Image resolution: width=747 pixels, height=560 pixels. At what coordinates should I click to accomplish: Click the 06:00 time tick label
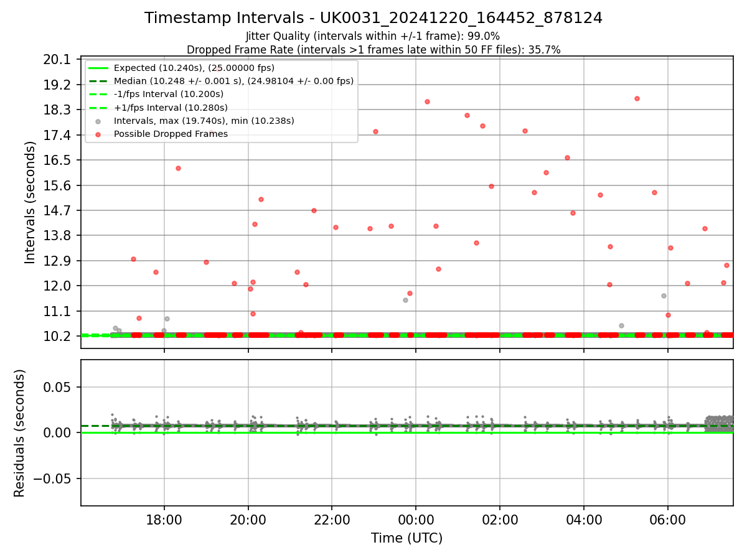[x=668, y=520]
